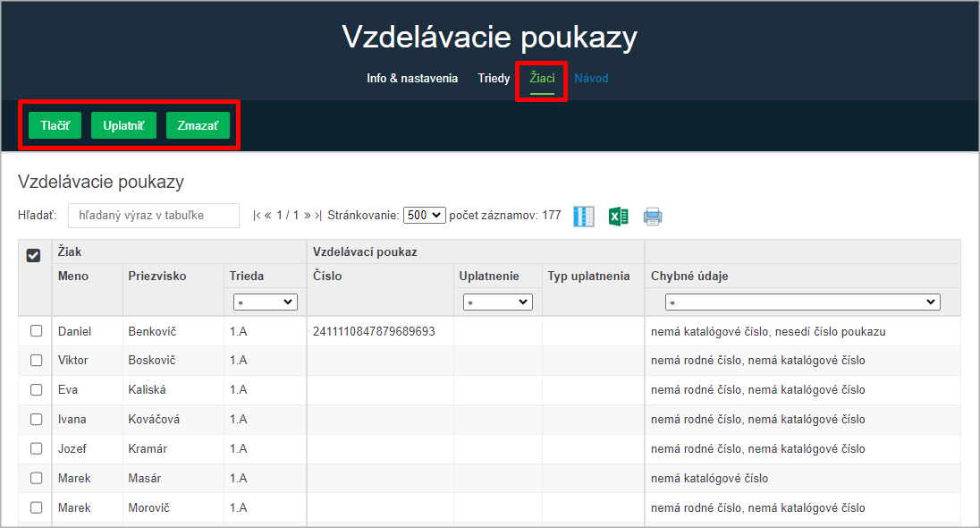The width and height of the screenshot is (980, 528).
Task: Go to previous page arrow
Action: pyautogui.click(x=267, y=216)
